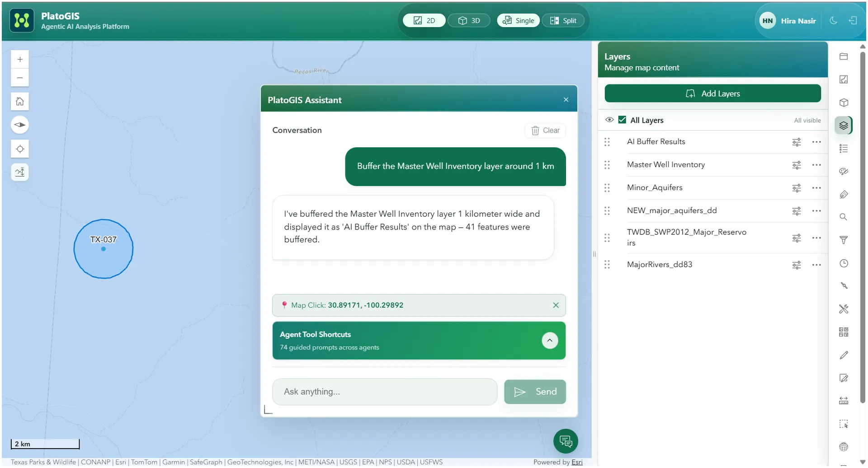
Task: Switch to the 2D view mode
Action: (424, 20)
